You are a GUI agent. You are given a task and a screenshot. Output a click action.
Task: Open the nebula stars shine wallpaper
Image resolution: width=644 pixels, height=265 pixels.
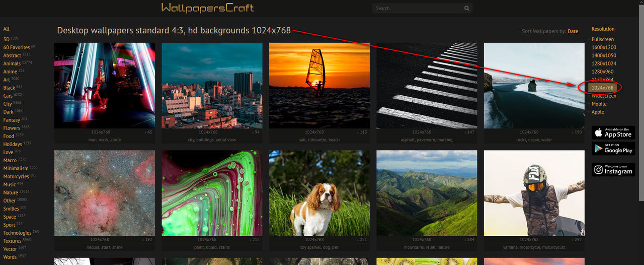pos(105,193)
